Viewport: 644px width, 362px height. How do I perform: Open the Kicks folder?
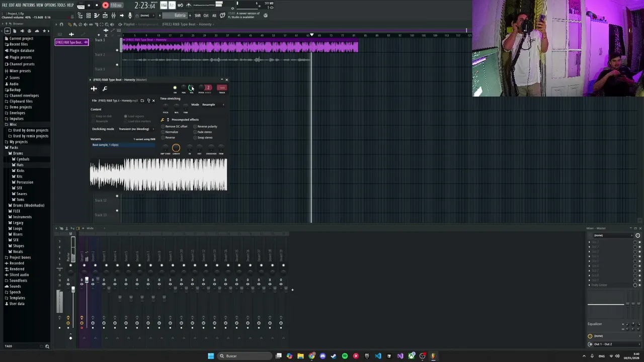tap(20, 170)
